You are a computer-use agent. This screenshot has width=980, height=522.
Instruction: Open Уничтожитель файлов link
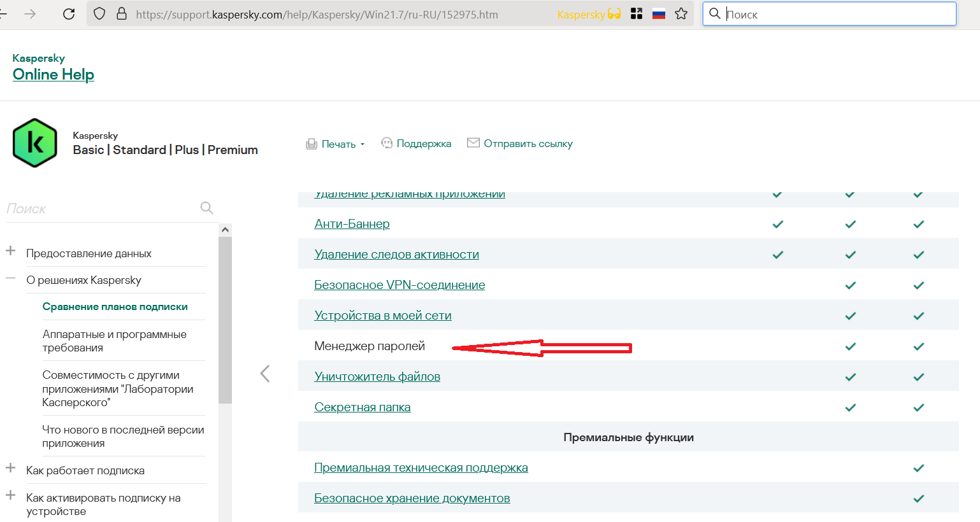(377, 377)
